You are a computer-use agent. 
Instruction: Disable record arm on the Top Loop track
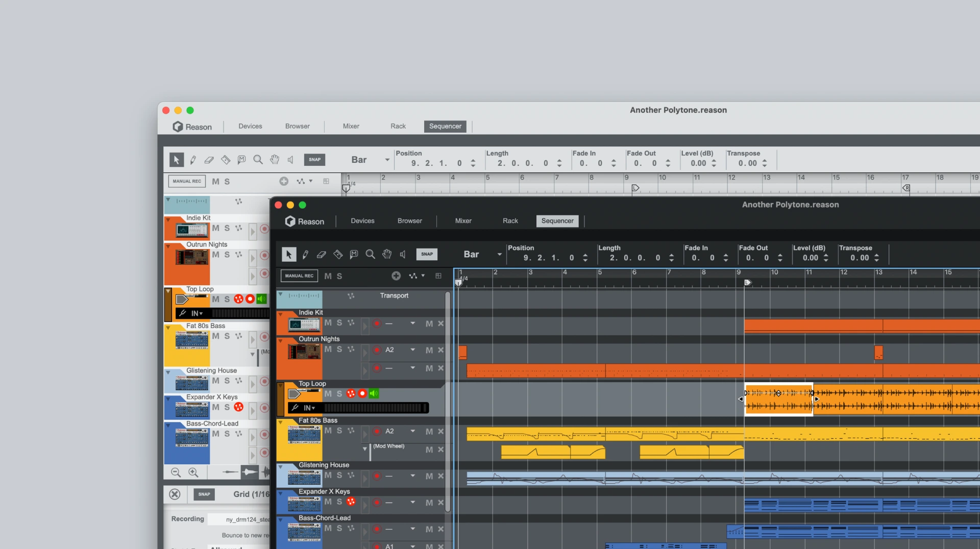(x=362, y=393)
